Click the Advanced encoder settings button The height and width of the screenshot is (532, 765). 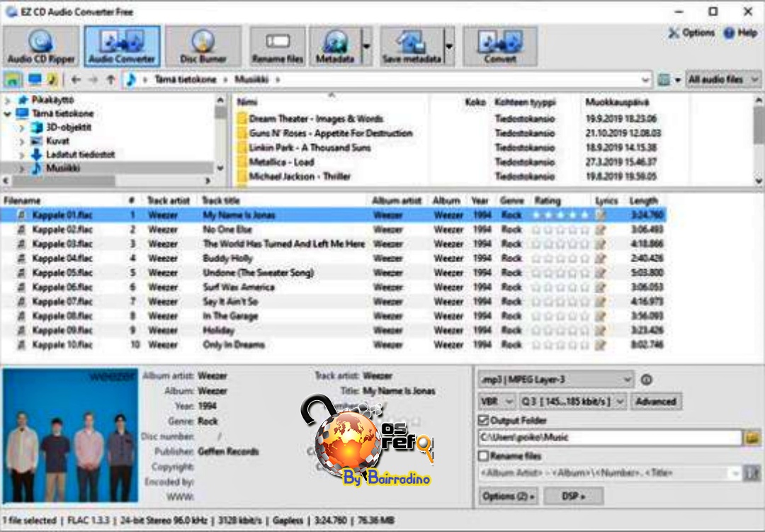pos(656,402)
